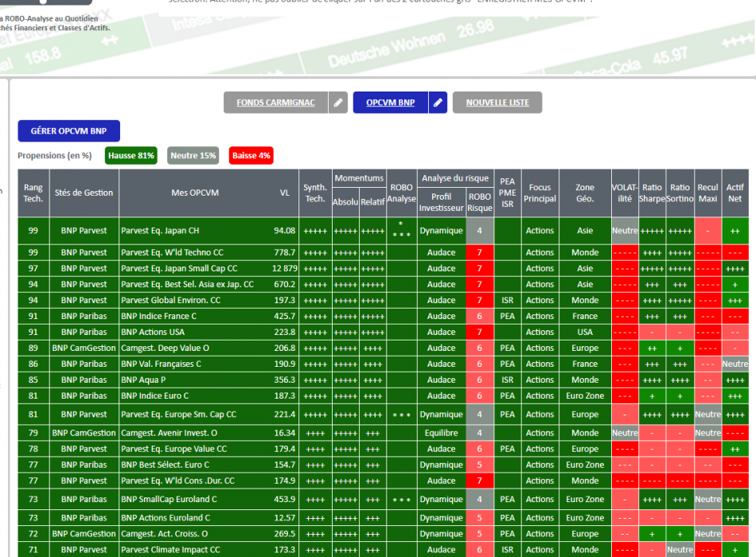The image size is (756, 557).
Task: Open fund BNP SmallCap Euroland C
Action: click(x=169, y=499)
